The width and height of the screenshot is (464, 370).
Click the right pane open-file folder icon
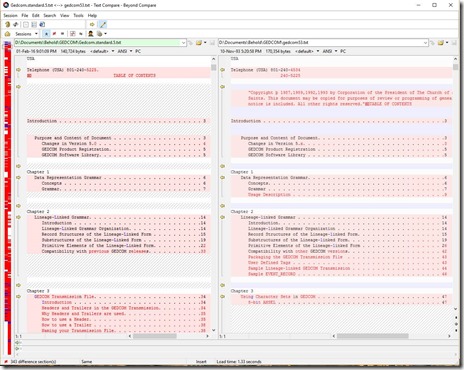pos(441,43)
